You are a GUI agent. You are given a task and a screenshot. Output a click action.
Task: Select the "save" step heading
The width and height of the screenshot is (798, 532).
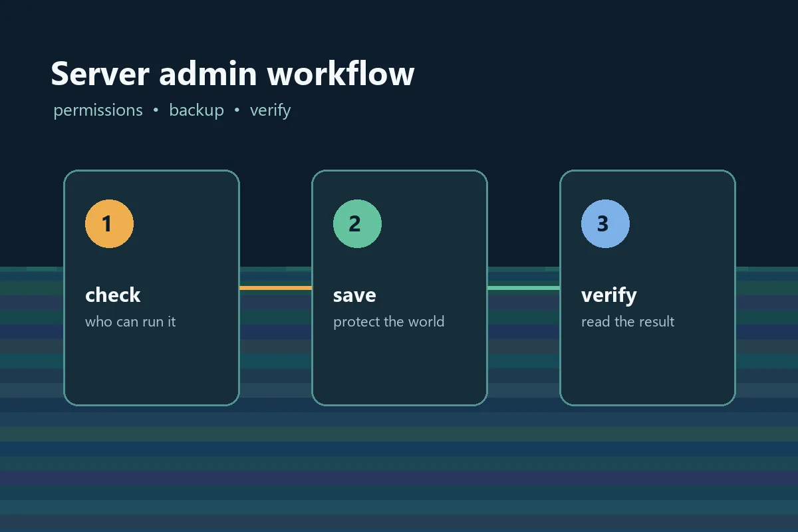click(354, 295)
